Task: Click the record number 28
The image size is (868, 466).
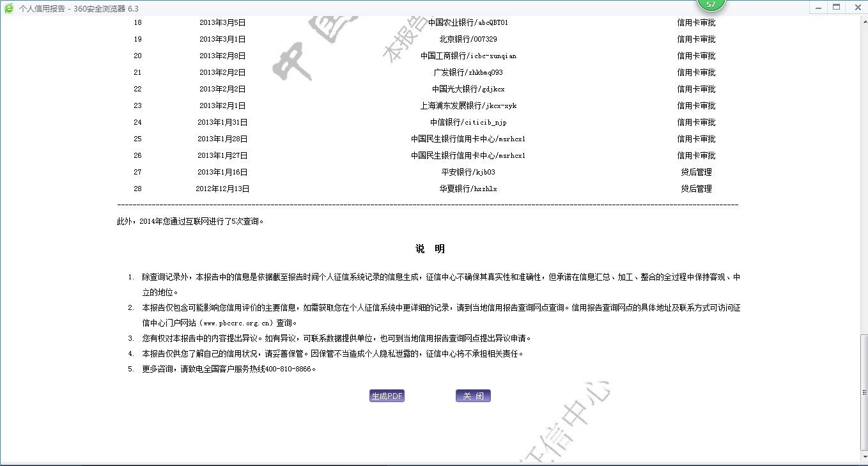Action: point(137,189)
